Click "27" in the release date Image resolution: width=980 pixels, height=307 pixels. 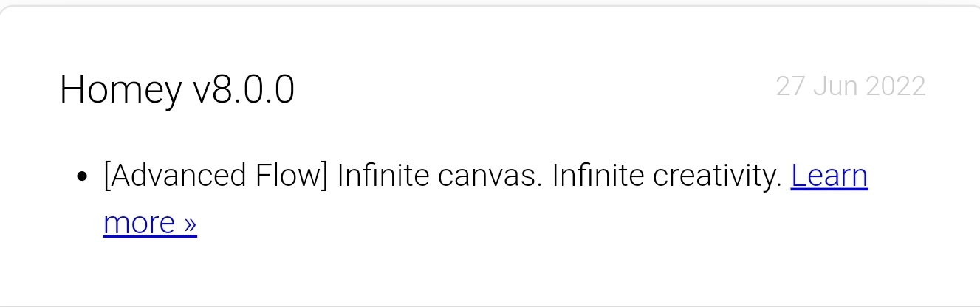(790, 86)
